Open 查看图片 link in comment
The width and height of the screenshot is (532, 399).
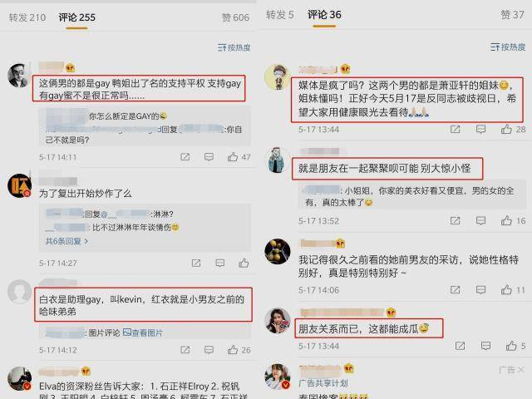coord(143,332)
